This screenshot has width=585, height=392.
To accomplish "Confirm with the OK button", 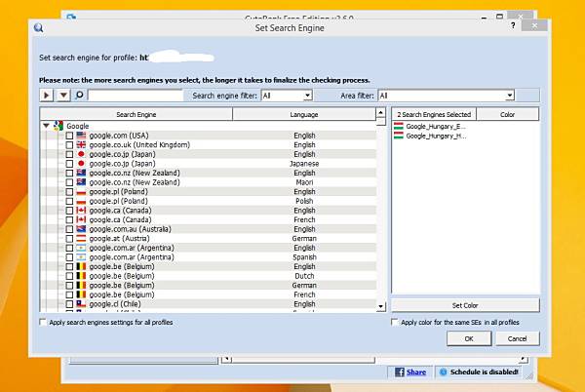I will 469,338.
